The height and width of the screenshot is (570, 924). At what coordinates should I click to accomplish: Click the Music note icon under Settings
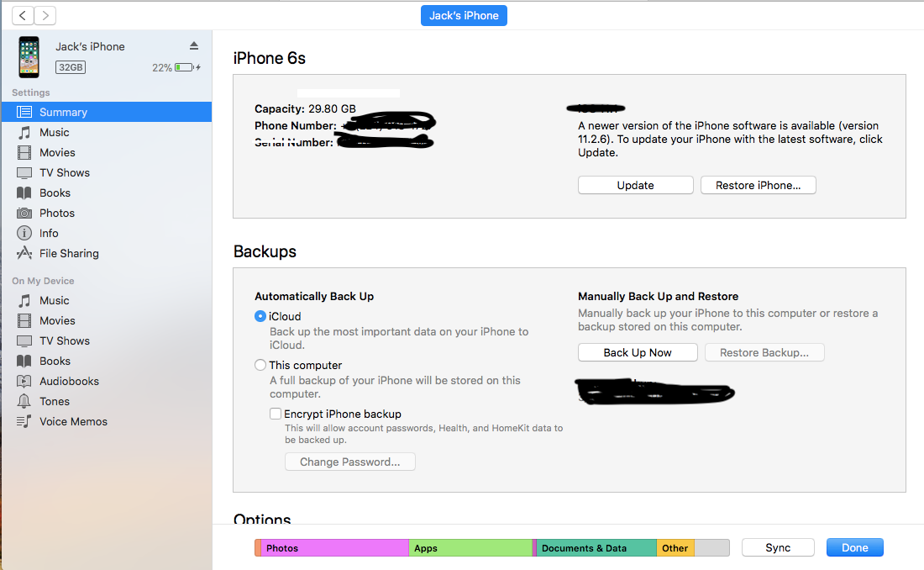click(x=24, y=132)
